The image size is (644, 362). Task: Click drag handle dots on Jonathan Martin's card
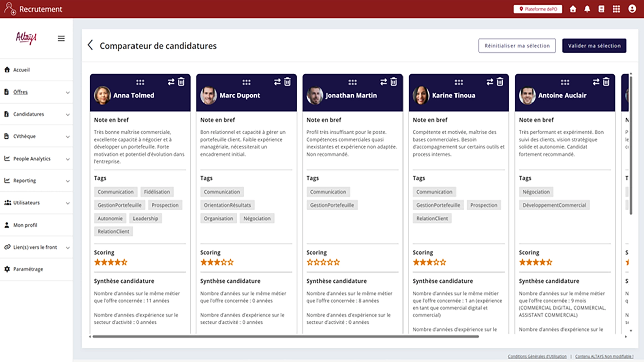pyautogui.click(x=352, y=82)
